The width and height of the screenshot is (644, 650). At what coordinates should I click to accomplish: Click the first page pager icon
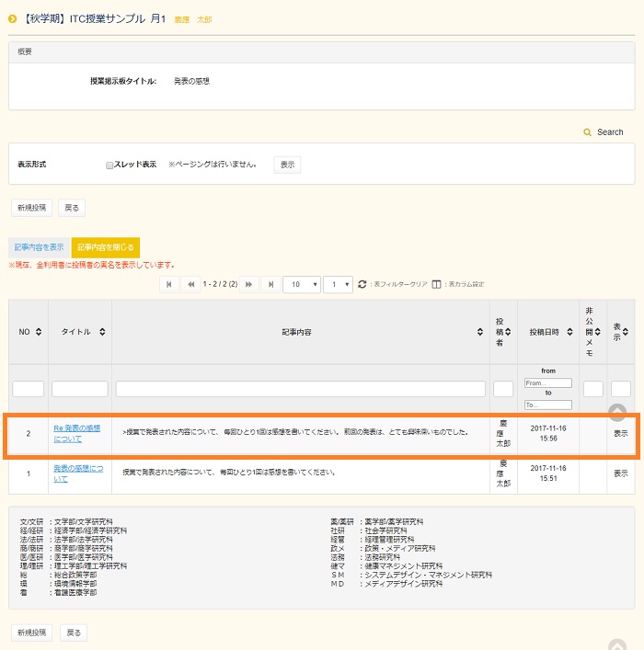[x=169, y=285]
